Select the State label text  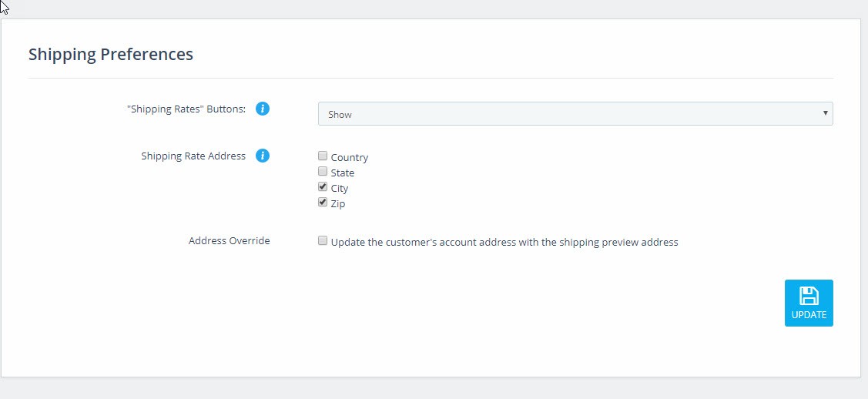click(x=342, y=173)
